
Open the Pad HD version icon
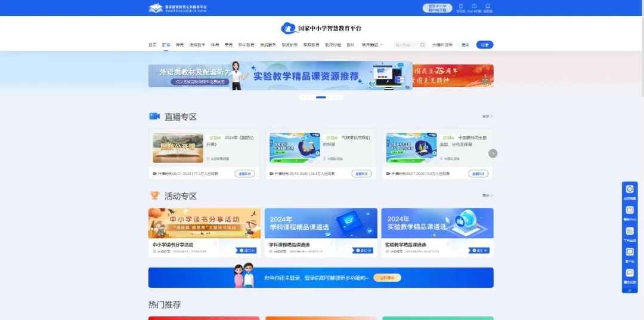tap(474, 6)
